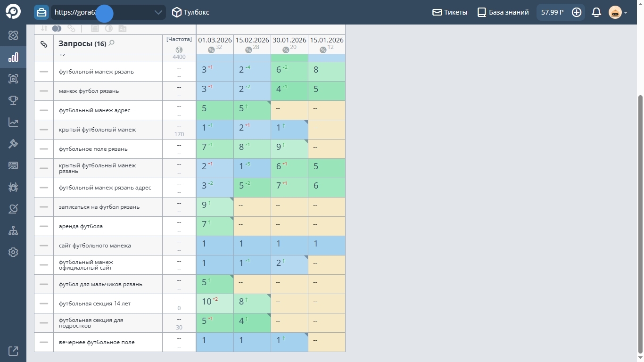
Task: Open the service logo home page
Action: click(x=13, y=12)
